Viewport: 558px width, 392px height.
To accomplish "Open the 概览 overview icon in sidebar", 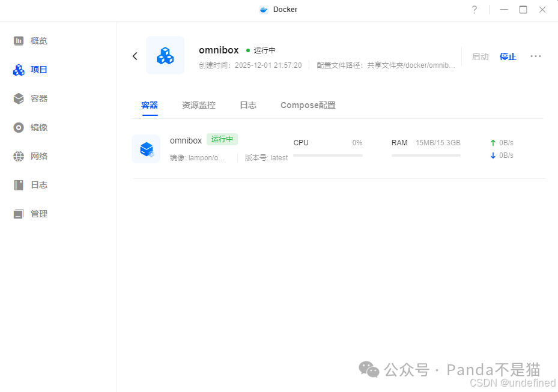I will click(x=19, y=41).
